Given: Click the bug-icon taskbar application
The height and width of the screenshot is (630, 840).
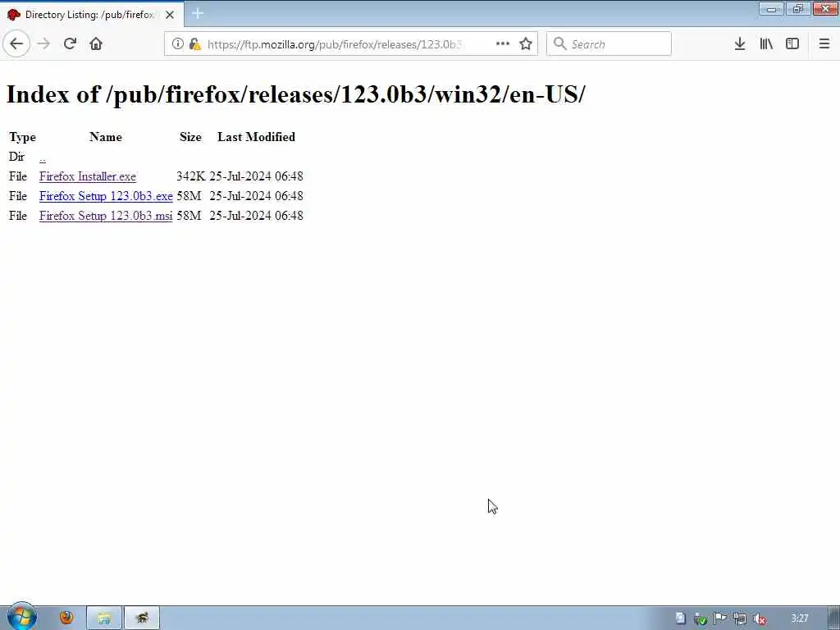Looking at the screenshot, I should pyautogui.click(x=142, y=619).
